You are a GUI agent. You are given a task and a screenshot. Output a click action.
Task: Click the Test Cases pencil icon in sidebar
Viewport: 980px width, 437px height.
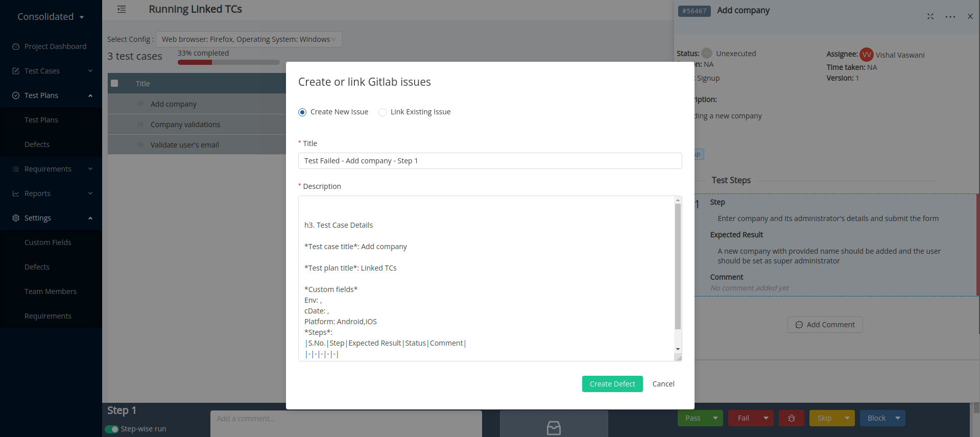pyautogui.click(x=16, y=71)
